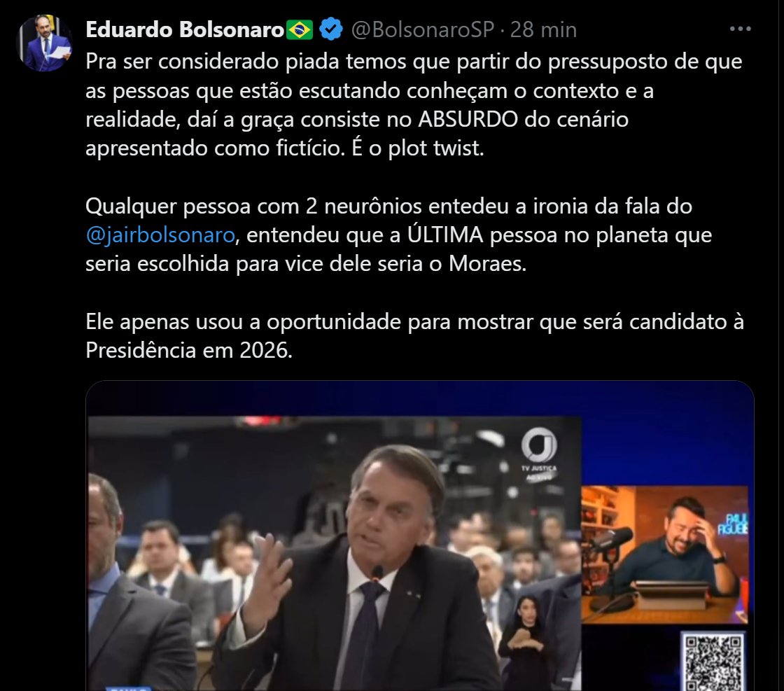Open the three-dot more options menu

pos(740,29)
